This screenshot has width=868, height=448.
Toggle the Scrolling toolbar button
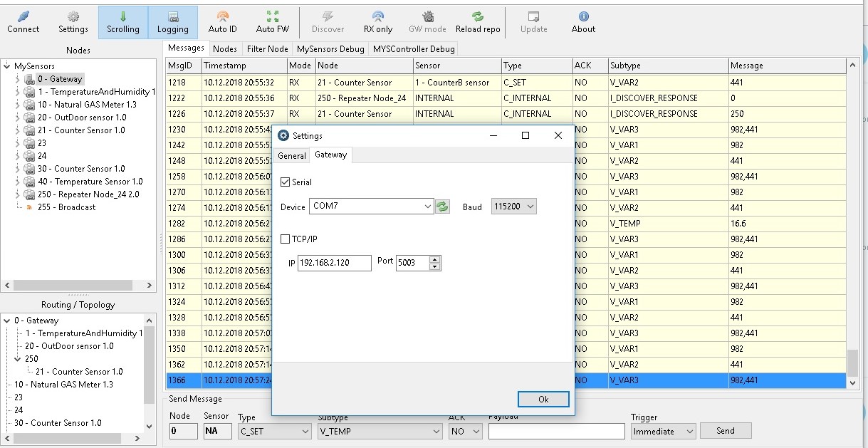tap(123, 21)
